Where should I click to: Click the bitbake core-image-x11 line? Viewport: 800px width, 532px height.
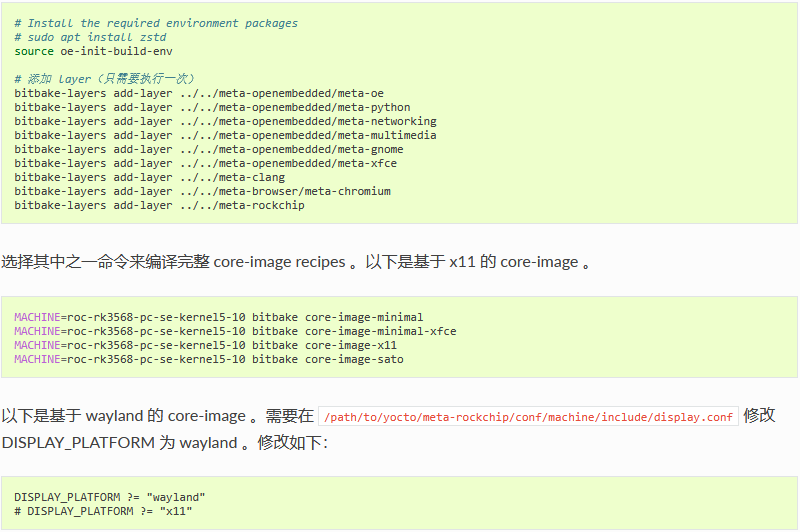pyautogui.click(x=206, y=345)
